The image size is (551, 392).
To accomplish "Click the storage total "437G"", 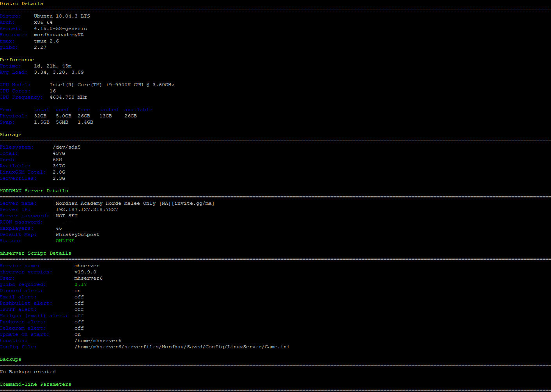I will [x=59, y=153].
